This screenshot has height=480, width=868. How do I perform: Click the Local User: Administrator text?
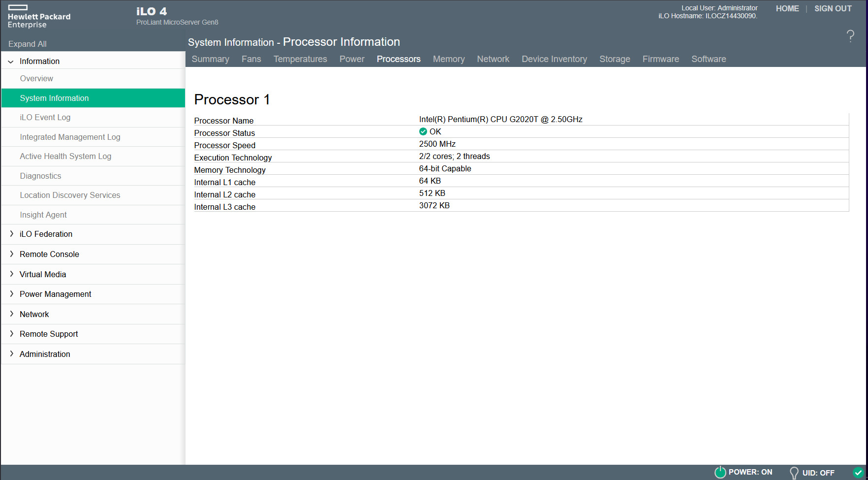pos(719,8)
